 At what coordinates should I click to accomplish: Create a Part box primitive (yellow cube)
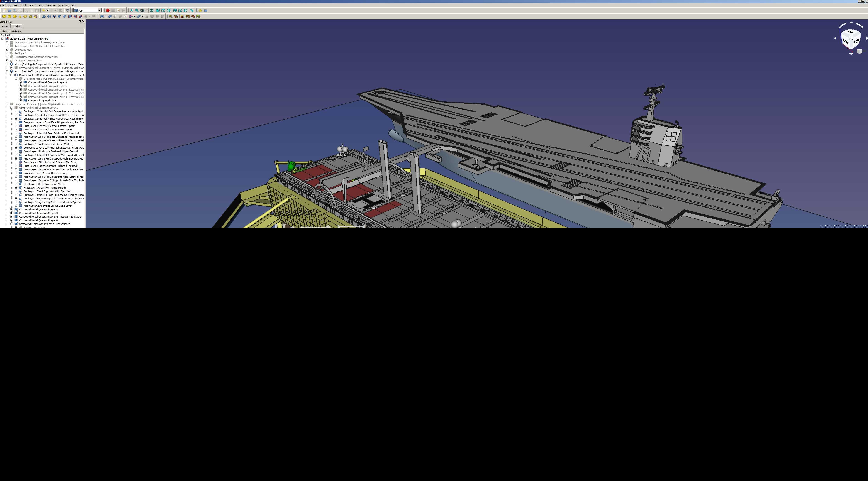coord(4,16)
